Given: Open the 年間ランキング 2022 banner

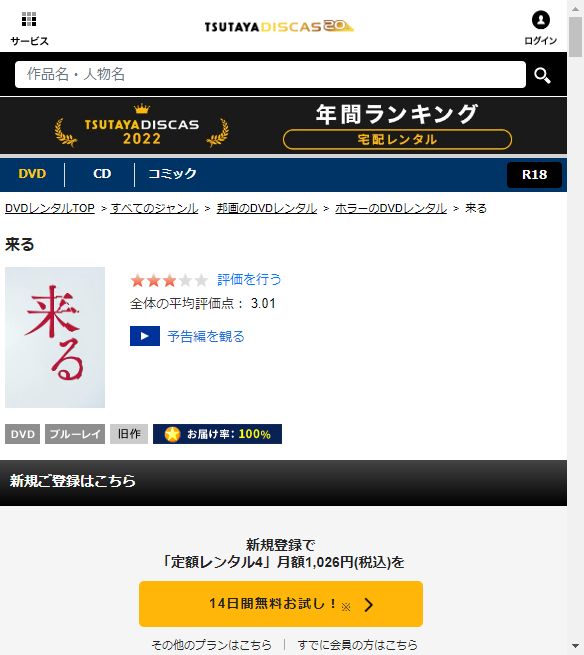Looking at the screenshot, I should [x=283, y=126].
